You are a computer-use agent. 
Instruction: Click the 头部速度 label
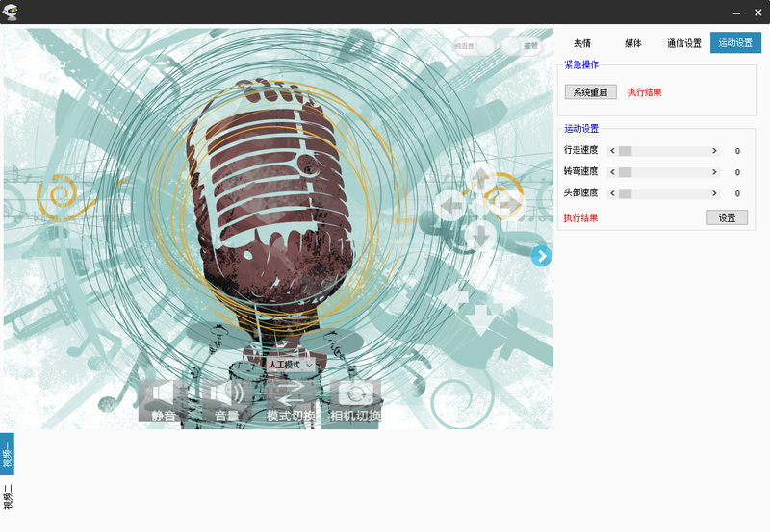pyautogui.click(x=580, y=192)
